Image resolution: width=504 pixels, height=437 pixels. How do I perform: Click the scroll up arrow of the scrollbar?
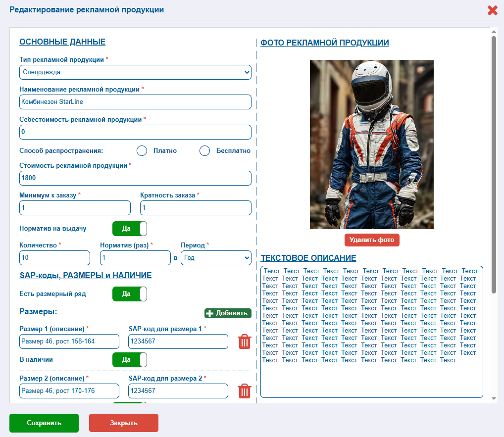494,32
